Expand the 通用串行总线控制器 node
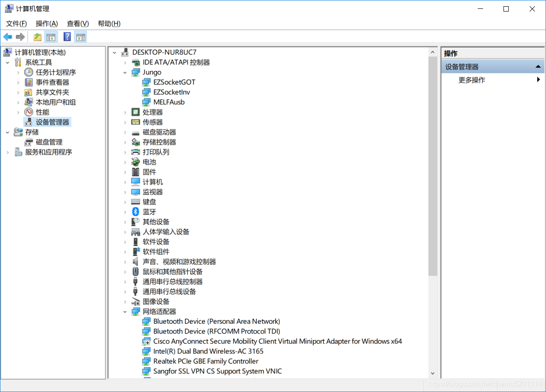 click(125, 282)
